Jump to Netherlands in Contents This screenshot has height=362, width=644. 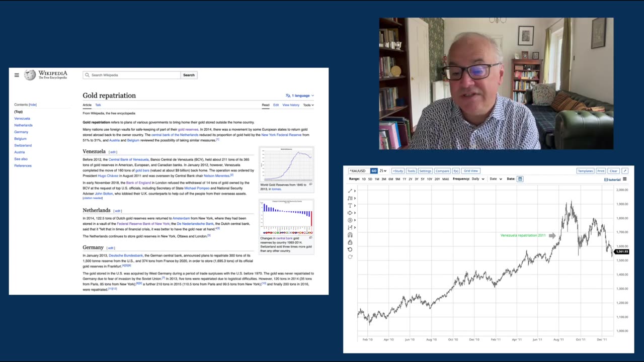23,125
